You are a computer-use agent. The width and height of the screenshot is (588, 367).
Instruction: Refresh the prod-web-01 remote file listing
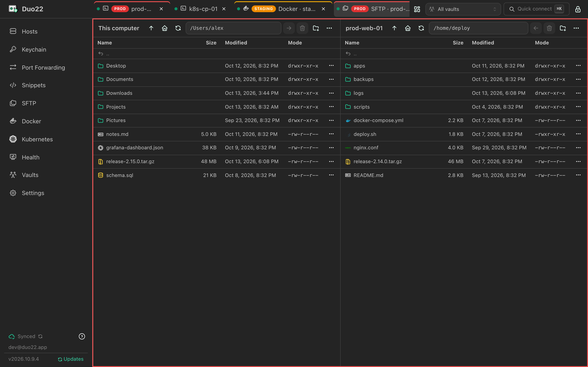(x=421, y=28)
